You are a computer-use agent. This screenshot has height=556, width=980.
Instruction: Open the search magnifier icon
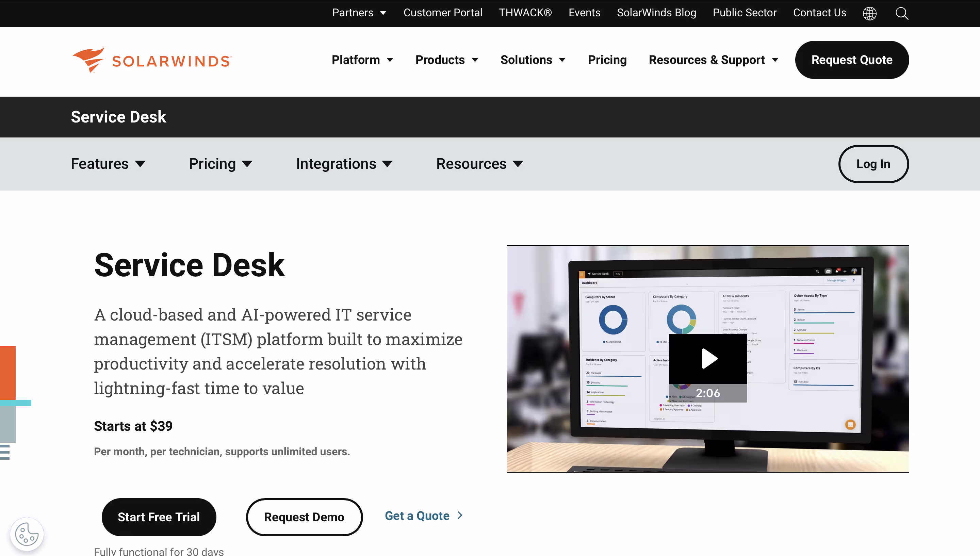click(902, 13)
